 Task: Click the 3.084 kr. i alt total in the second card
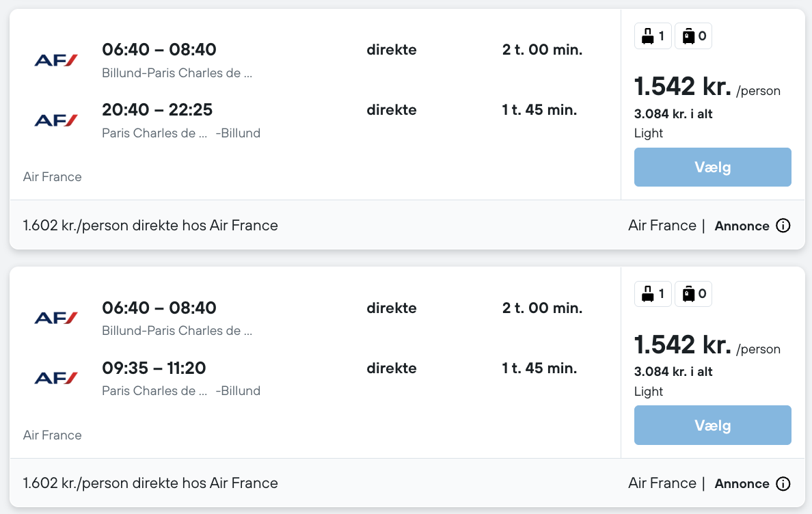(x=673, y=372)
